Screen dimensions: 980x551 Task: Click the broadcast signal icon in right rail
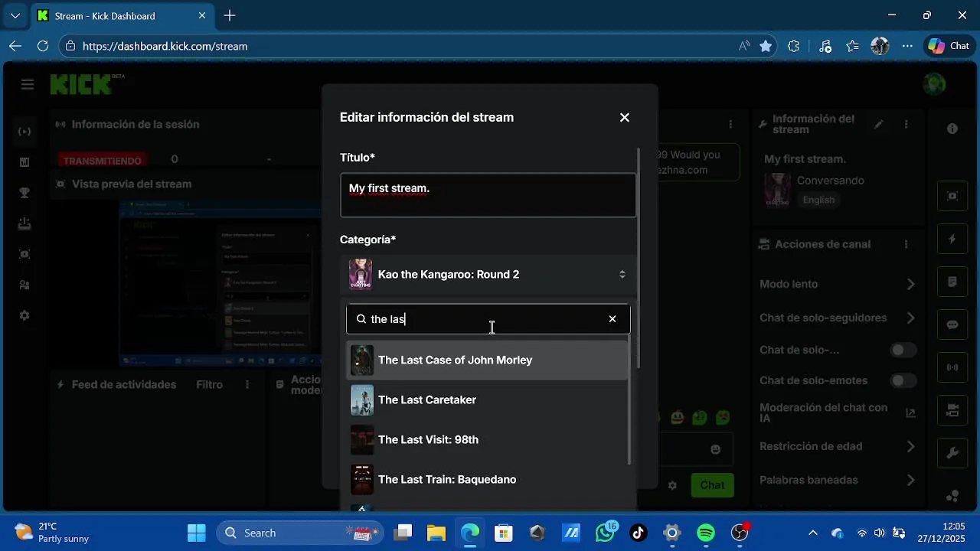(x=952, y=367)
